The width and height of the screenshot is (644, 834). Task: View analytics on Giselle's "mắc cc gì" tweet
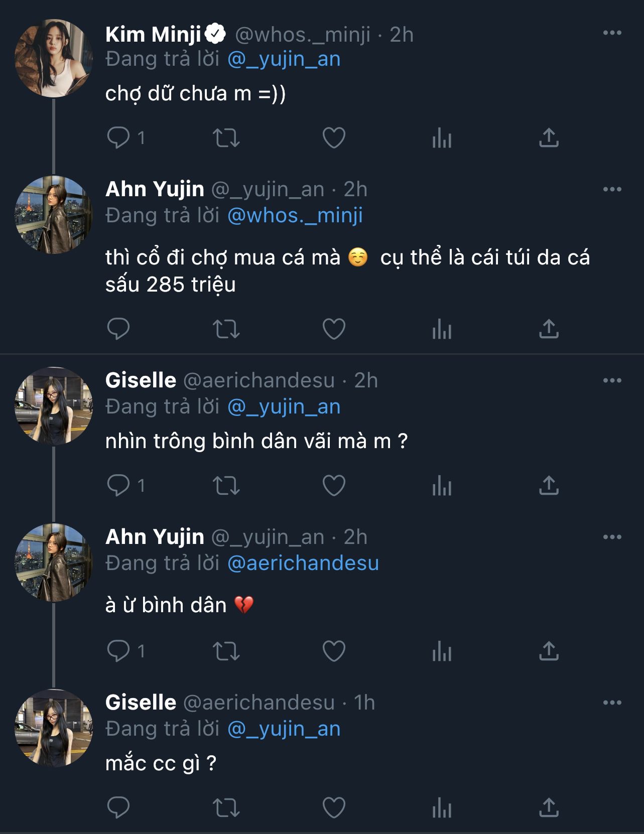click(x=442, y=808)
